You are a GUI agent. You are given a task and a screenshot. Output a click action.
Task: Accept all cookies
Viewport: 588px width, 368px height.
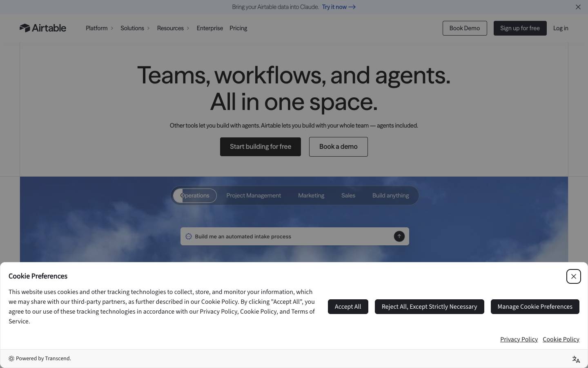coord(348,307)
